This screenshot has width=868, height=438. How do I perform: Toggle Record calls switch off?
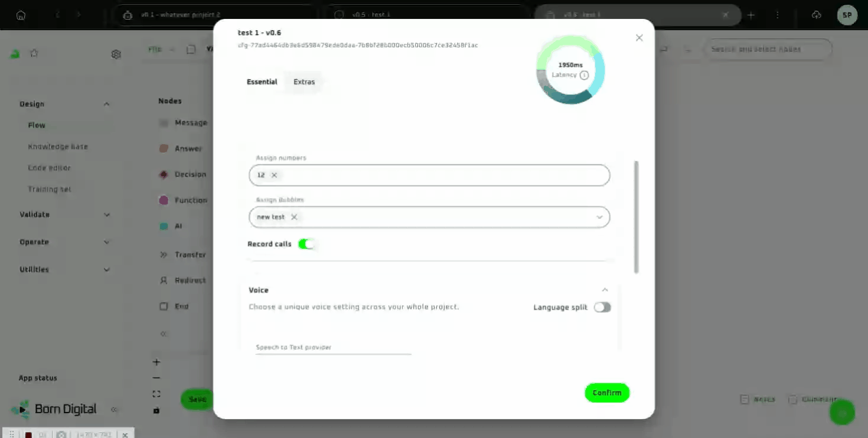point(306,244)
